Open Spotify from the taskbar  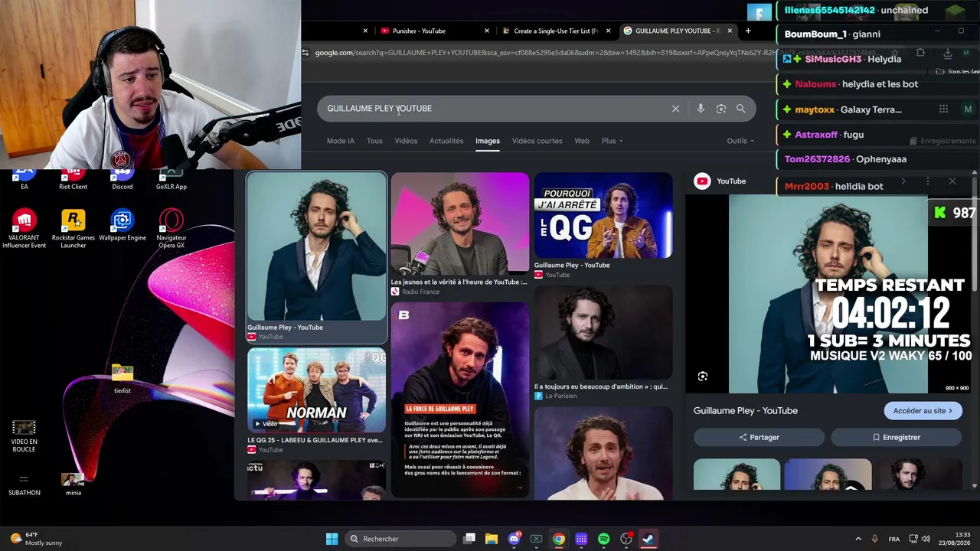[603, 539]
